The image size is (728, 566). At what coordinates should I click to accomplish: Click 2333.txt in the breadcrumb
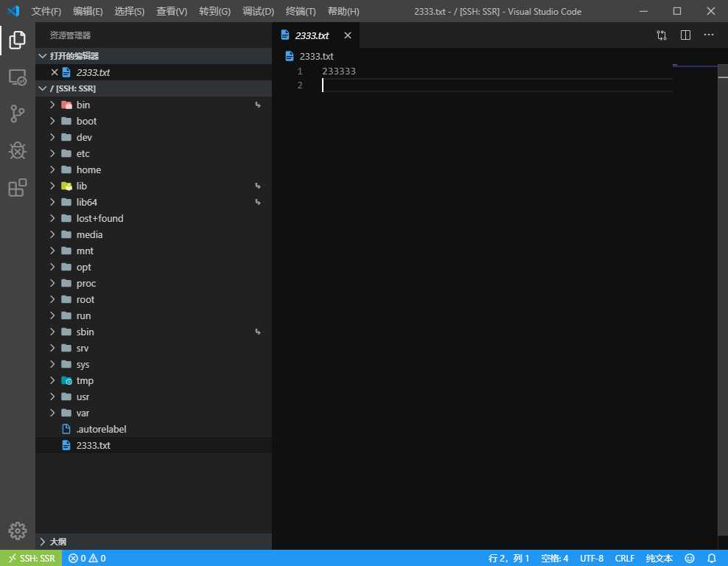pyautogui.click(x=317, y=56)
